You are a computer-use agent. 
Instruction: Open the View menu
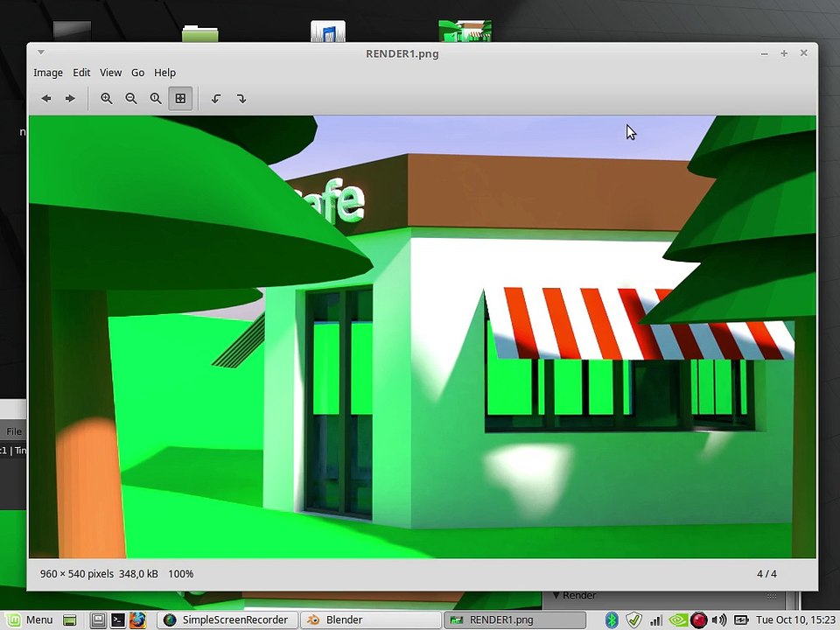coord(110,73)
